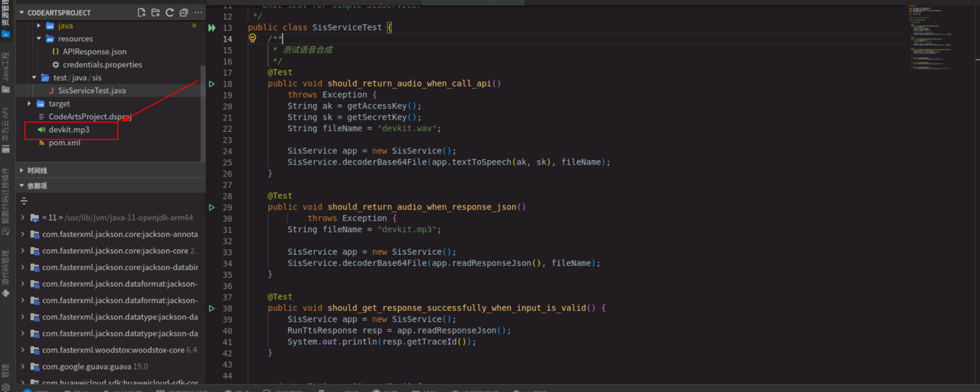Image resolution: width=980 pixels, height=392 pixels.
Task: Open devkit.mp3 audio file
Action: pyautogui.click(x=69, y=129)
